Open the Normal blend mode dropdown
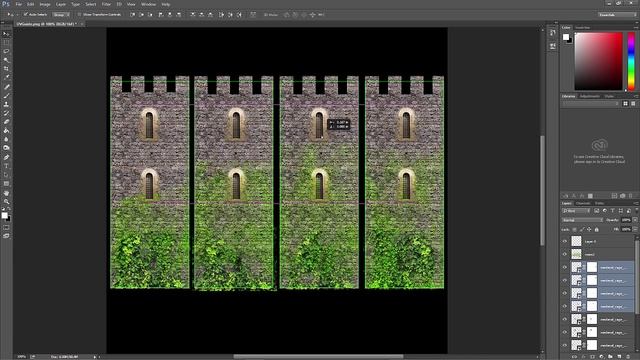Viewport: 640px width, 360px height. [582, 220]
